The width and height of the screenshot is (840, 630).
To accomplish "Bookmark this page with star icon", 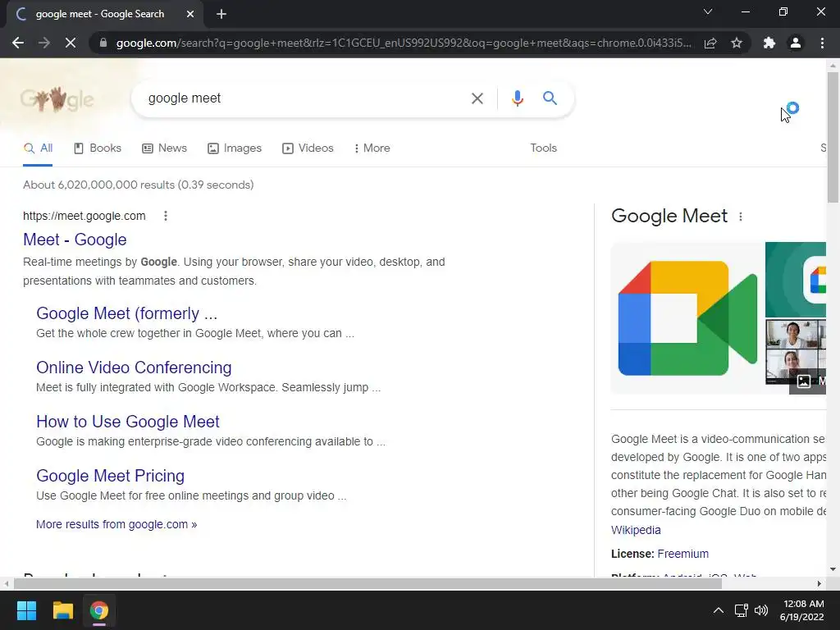I will [737, 43].
